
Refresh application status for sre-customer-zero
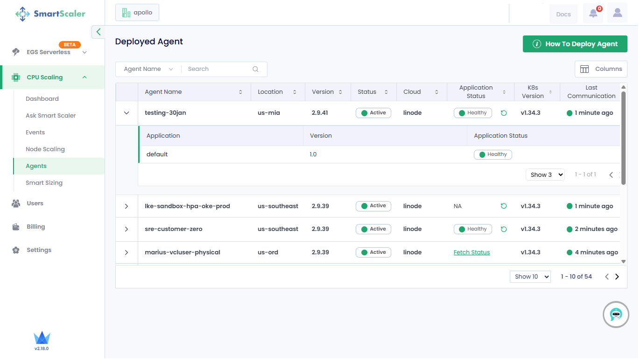click(x=504, y=229)
